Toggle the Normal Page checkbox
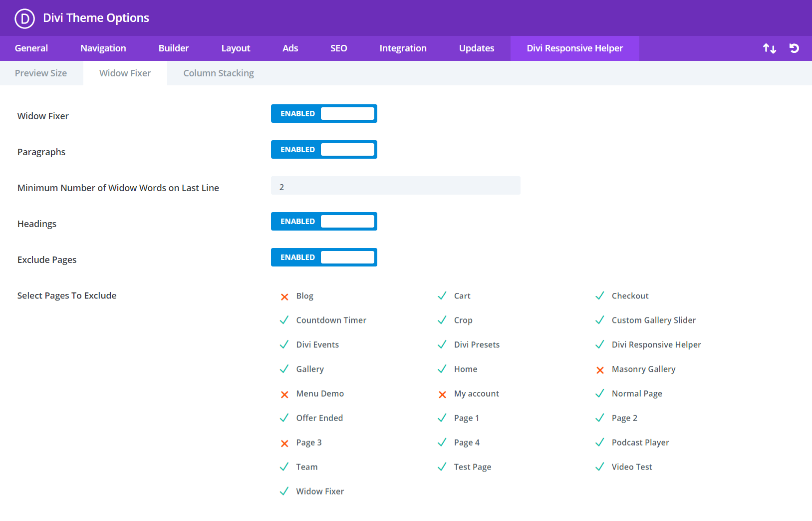Image resolution: width=812 pixels, height=521 pixels. [x=600, y=394]
